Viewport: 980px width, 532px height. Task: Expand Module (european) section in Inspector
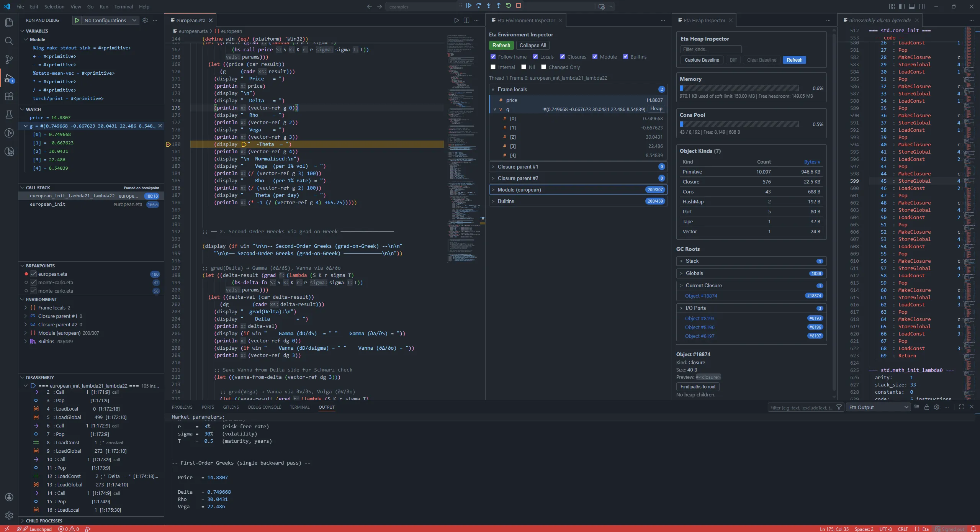(x=578, y=190)
